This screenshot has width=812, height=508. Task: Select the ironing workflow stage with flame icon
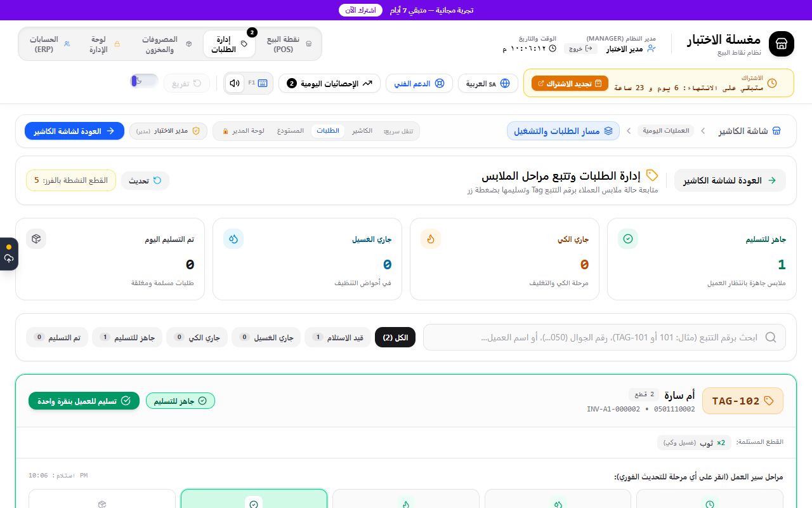pyautogui.click(x=406, y=498)
